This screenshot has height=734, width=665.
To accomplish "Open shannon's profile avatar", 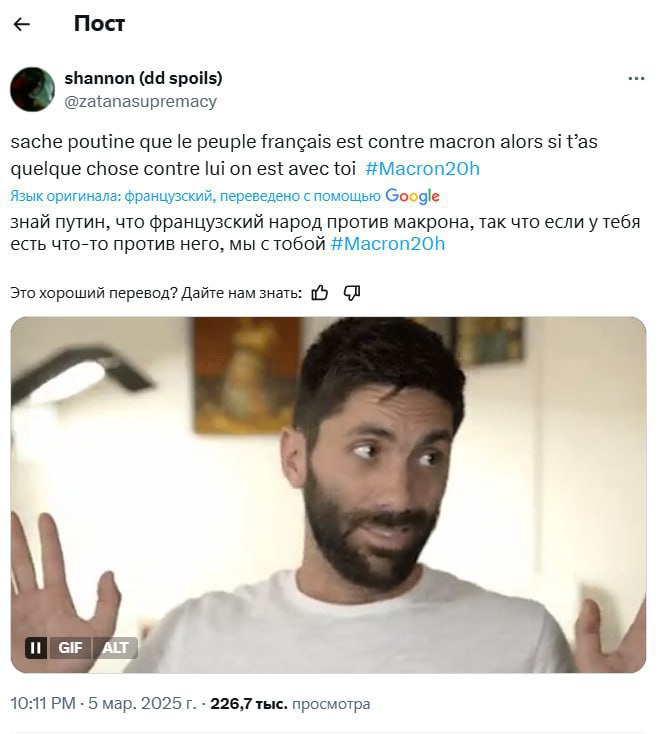I will pyautogui.click(x=32, y=89).
